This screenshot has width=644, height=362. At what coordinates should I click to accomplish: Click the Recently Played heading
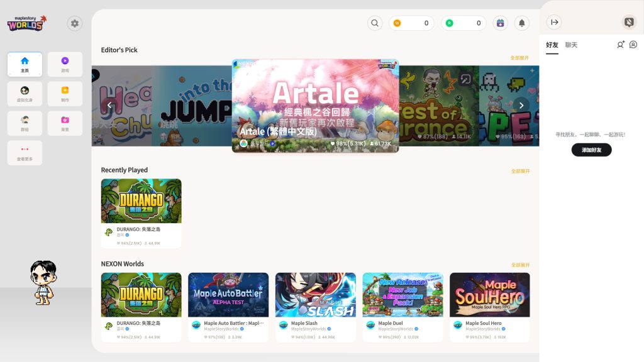(x=125, y=170)
